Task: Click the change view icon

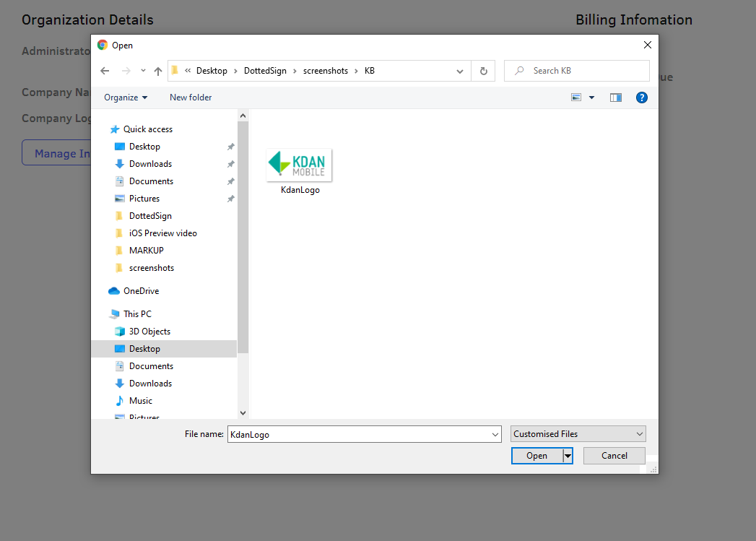Action: pos(576,98)
